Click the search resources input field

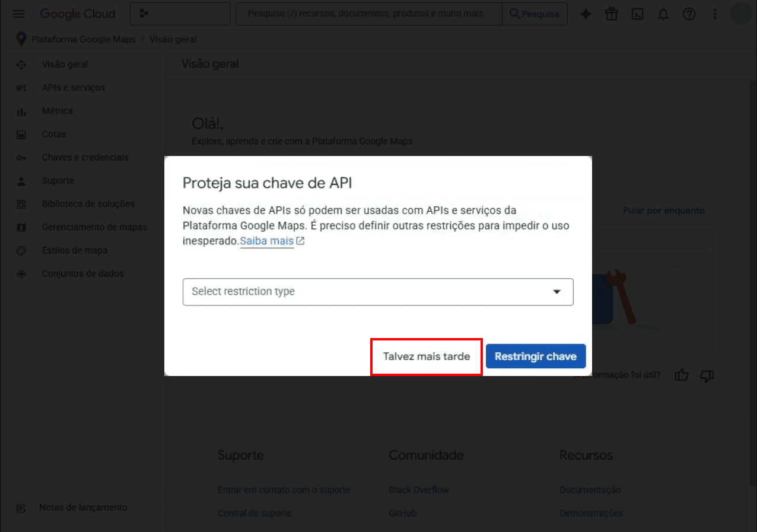368,14
